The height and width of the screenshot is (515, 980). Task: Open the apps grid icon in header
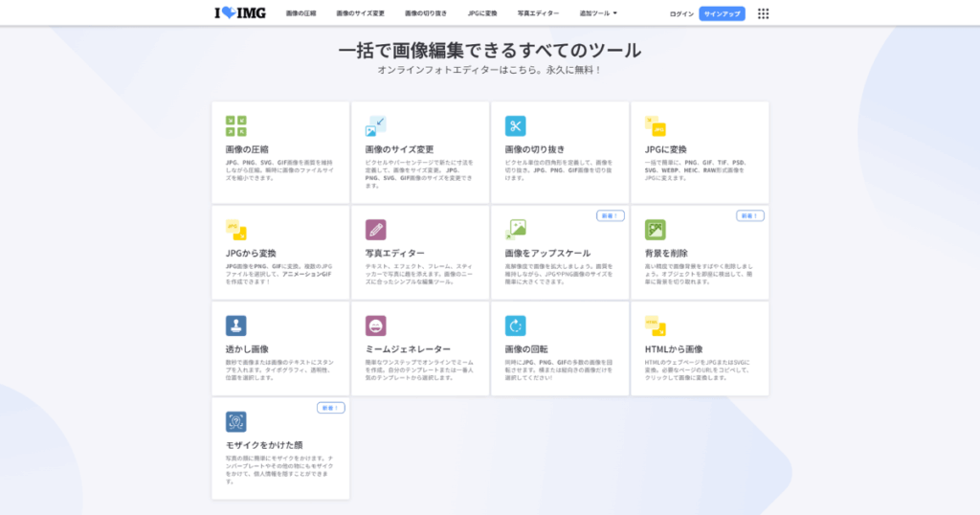click(763, 13)
